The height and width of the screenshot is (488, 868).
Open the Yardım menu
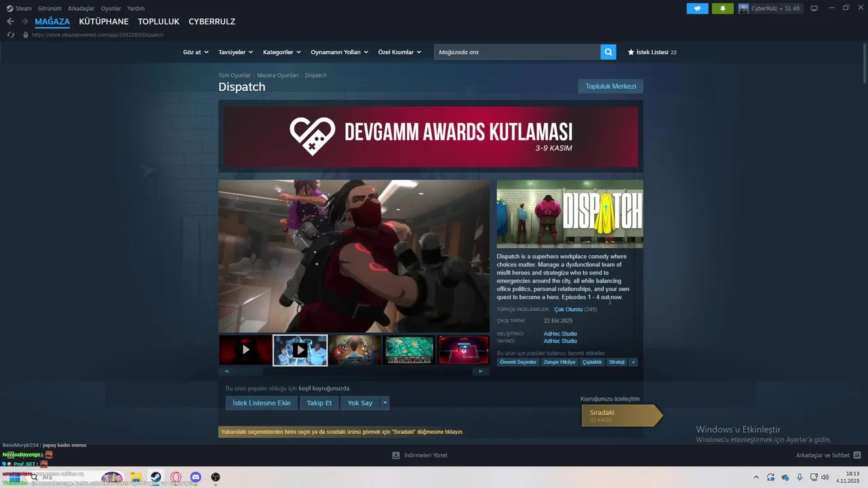pos(136,9)
